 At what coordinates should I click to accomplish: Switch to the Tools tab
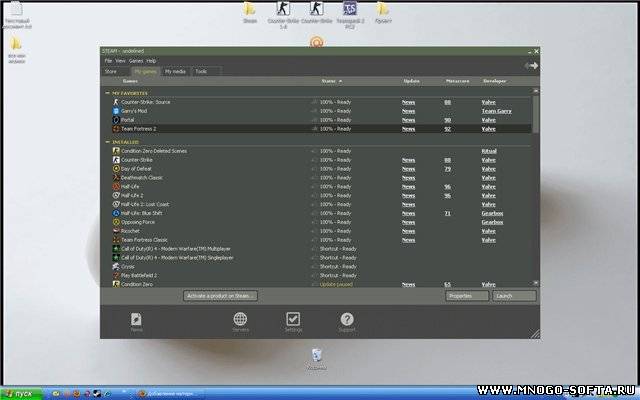point(206,71)
